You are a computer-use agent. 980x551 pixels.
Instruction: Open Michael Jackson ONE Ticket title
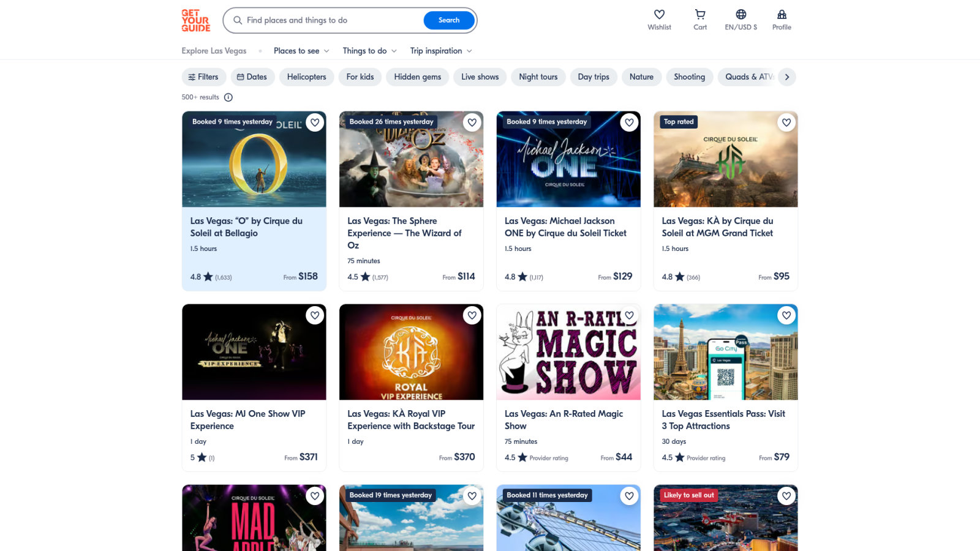(x=565, y=227)
